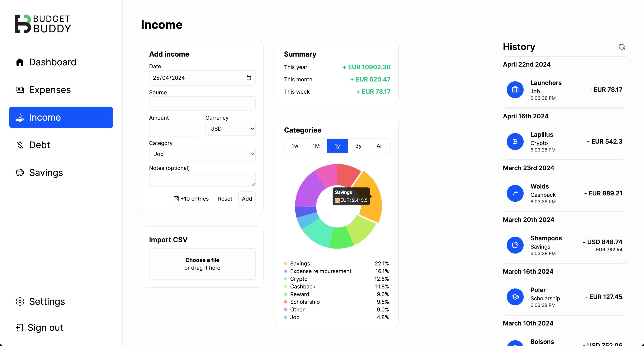Screen dimensions: 644x346
Task: Click the Add income button
Action: coord(247,199)
